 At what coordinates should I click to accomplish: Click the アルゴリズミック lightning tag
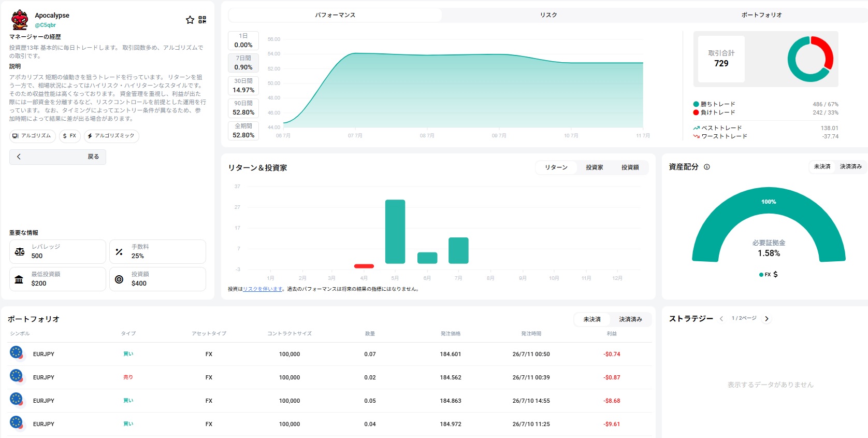(x=111, y=136)
